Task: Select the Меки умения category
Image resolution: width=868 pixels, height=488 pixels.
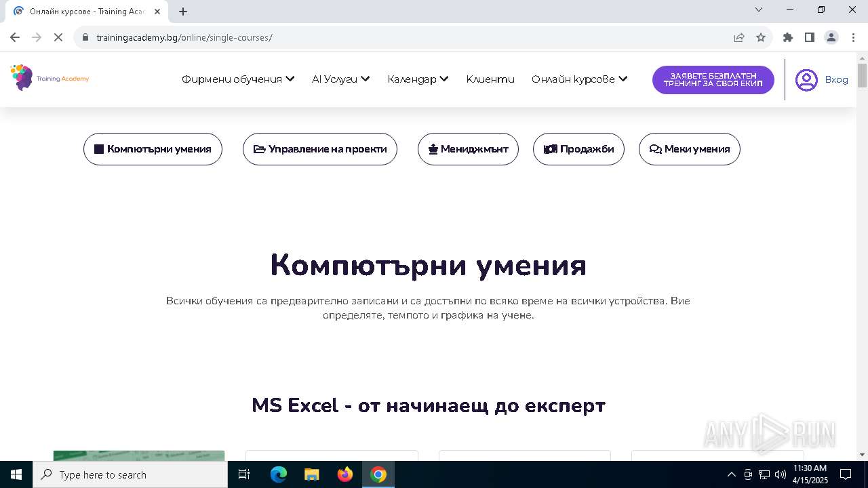Action: [689, 149]
